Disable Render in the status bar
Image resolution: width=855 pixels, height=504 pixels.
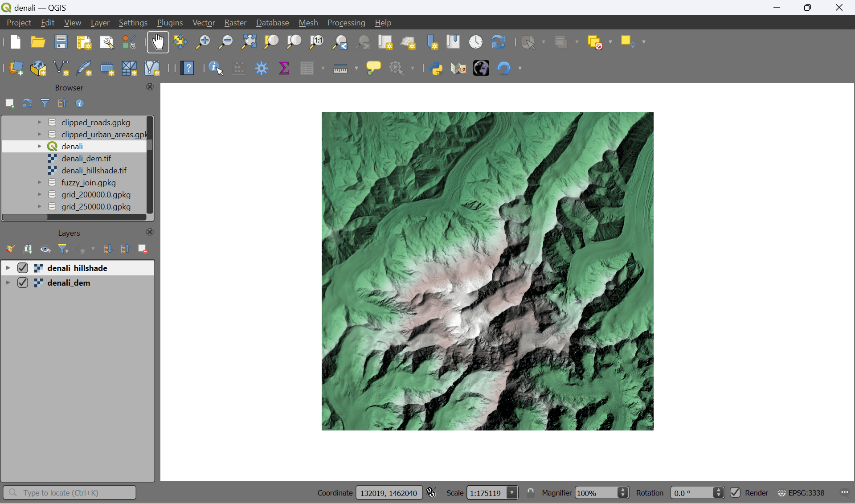(x=735, y=493)
